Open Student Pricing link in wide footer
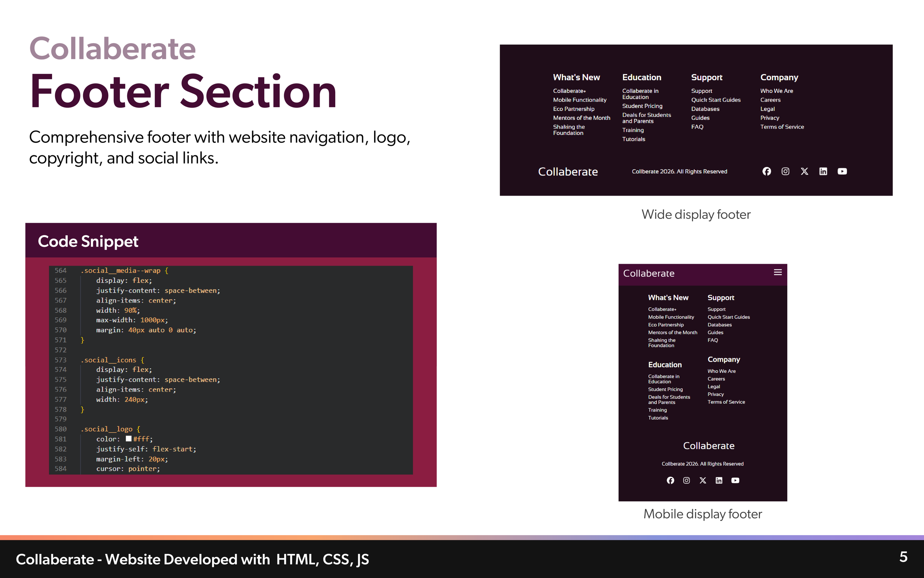The height and width of the screenshot is (578, 924). coord(642,106)
